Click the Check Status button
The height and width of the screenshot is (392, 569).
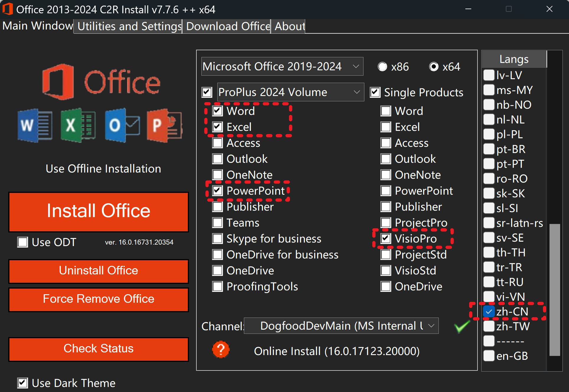(99, 349)
